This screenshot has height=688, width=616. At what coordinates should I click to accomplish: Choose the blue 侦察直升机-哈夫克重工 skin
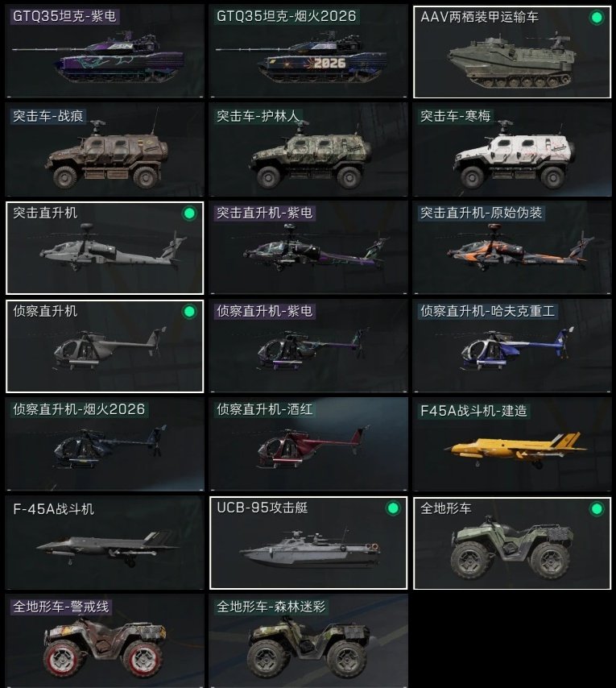tap(512, 346)
